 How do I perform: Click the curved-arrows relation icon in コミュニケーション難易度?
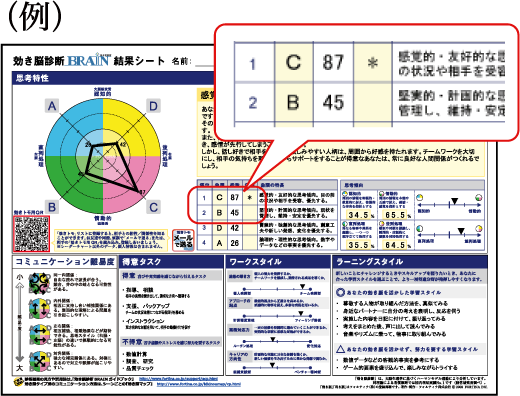coord(39,283)
